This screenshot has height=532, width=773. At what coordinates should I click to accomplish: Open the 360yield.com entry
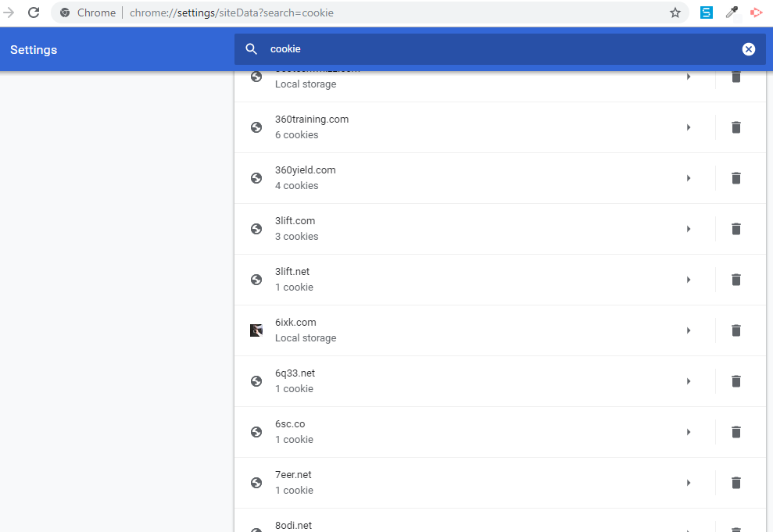(x=469, y=178)
